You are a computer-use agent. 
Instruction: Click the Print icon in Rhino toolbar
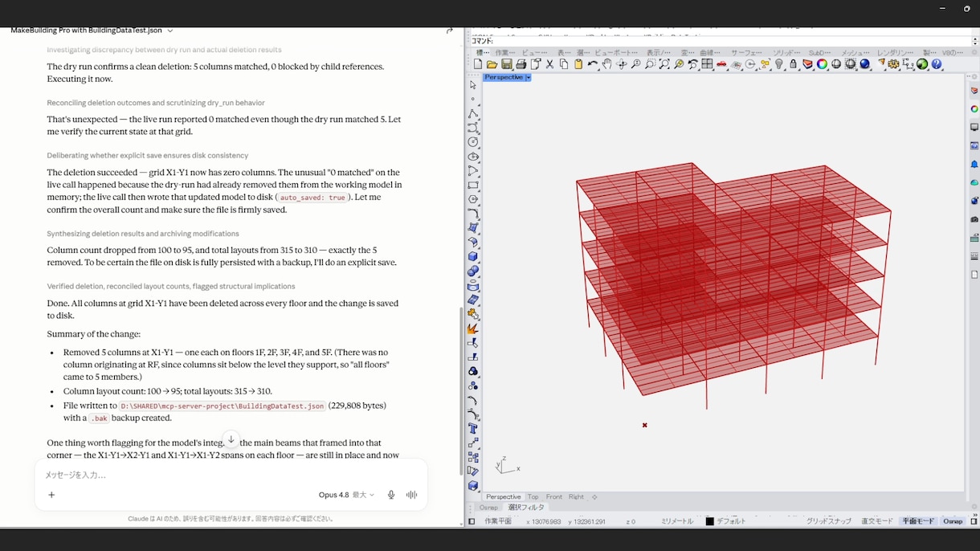pos(521,64)
